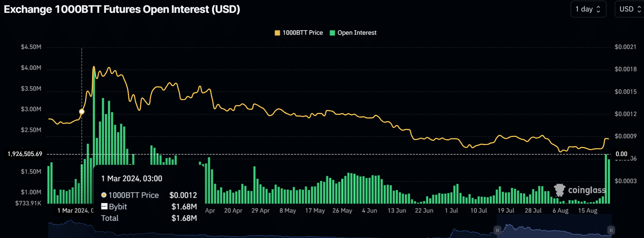Grab the right range slider handle
644x238 pixels.
611,230
